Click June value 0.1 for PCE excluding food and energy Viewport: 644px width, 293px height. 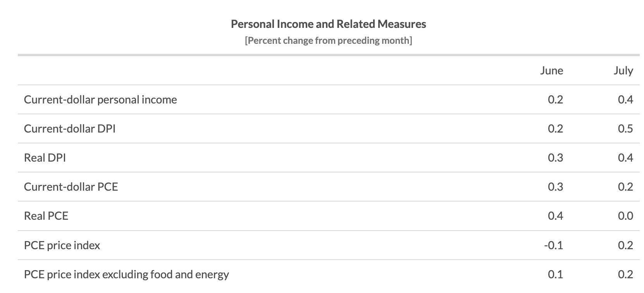(555, 274)
